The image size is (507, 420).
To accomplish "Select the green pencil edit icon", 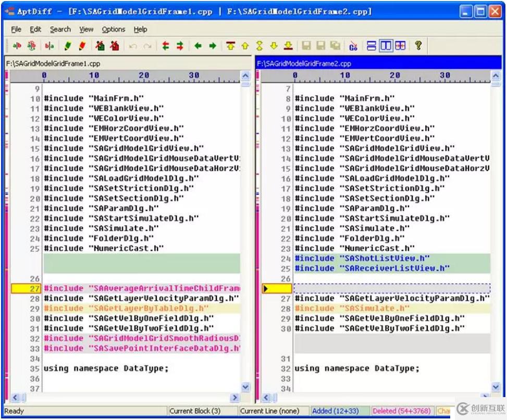I will (68, 46).
